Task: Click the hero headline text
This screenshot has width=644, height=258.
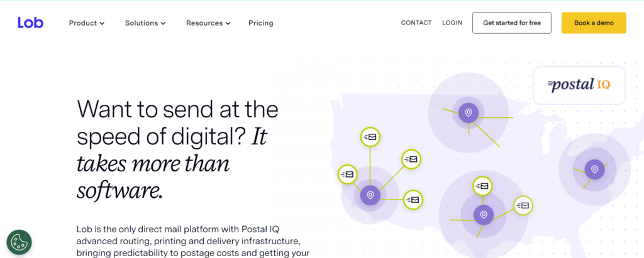Action: pyautogui.click(x=177, y=149)
